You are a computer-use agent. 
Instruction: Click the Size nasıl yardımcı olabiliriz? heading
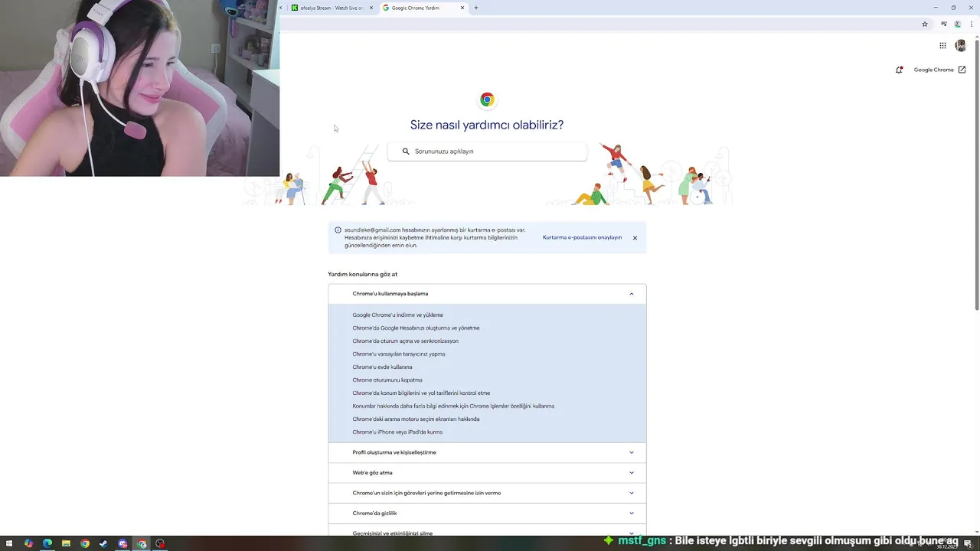pos(487,125)
